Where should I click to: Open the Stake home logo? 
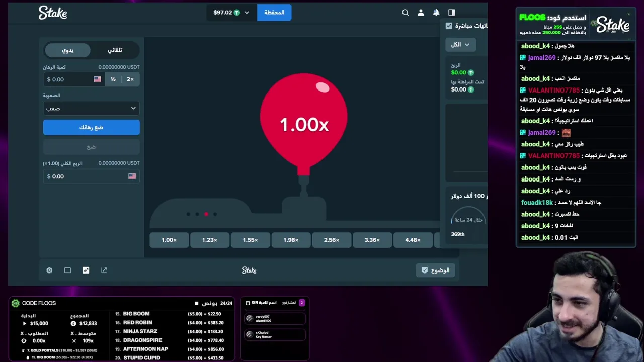tap(53, 13)
